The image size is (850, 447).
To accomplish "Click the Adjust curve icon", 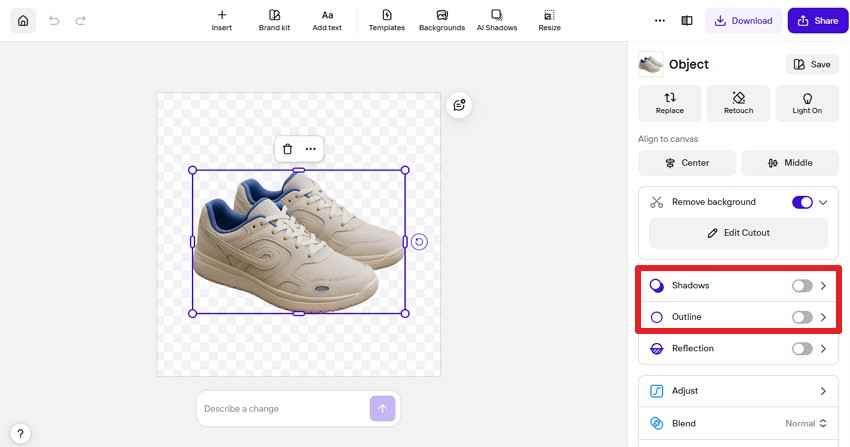I will coord(656,391).
